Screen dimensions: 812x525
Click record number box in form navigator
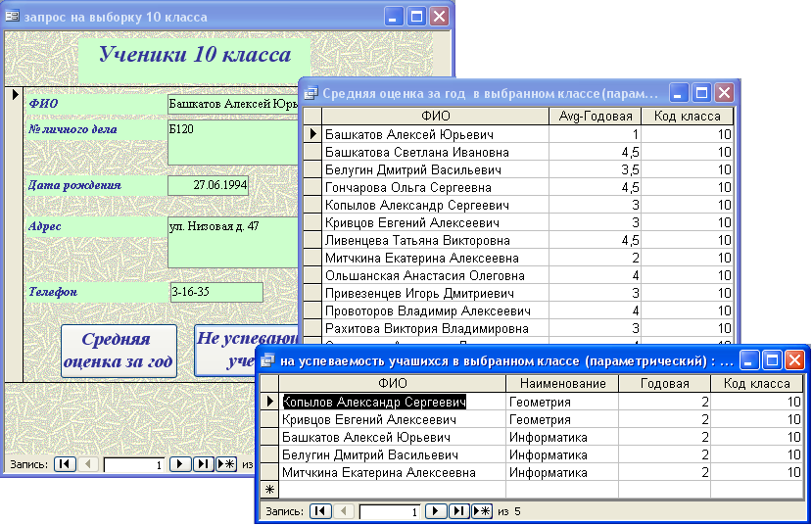(x=134, y=464)
